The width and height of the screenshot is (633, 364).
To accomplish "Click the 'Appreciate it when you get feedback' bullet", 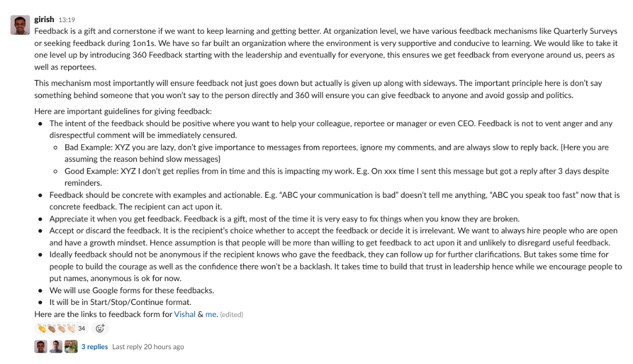I will pos(211,218).
